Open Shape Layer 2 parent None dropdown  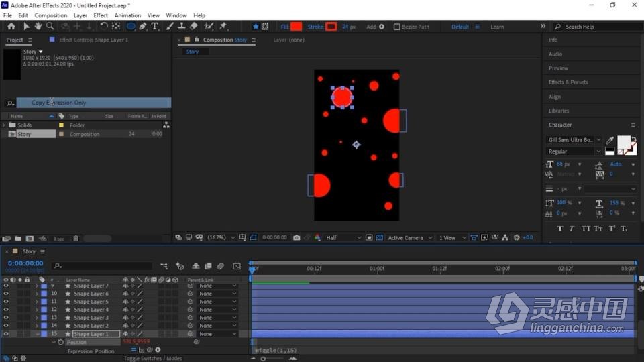tap(217, 326)
